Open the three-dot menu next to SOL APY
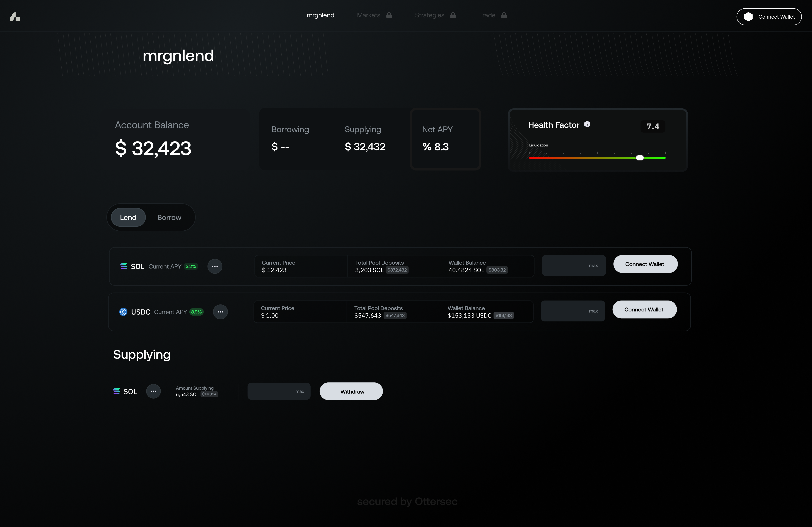This screenshot has width=812, height=527. pyautogui.click(x=215, y=266)
